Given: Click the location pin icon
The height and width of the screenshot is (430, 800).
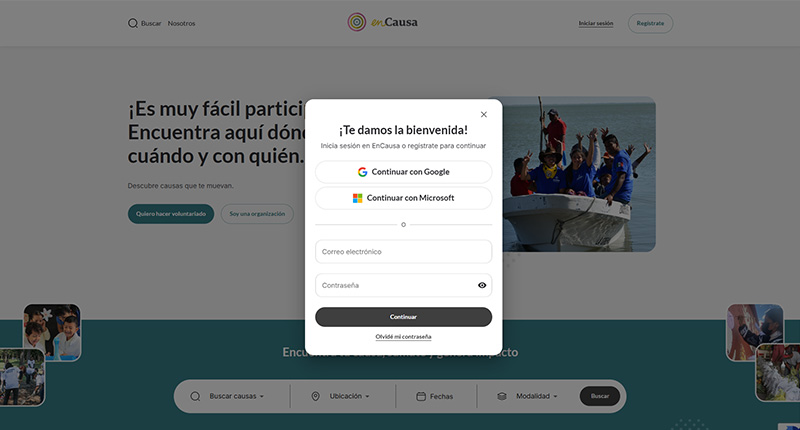Looking at the screenshot, I should (315, 396).
